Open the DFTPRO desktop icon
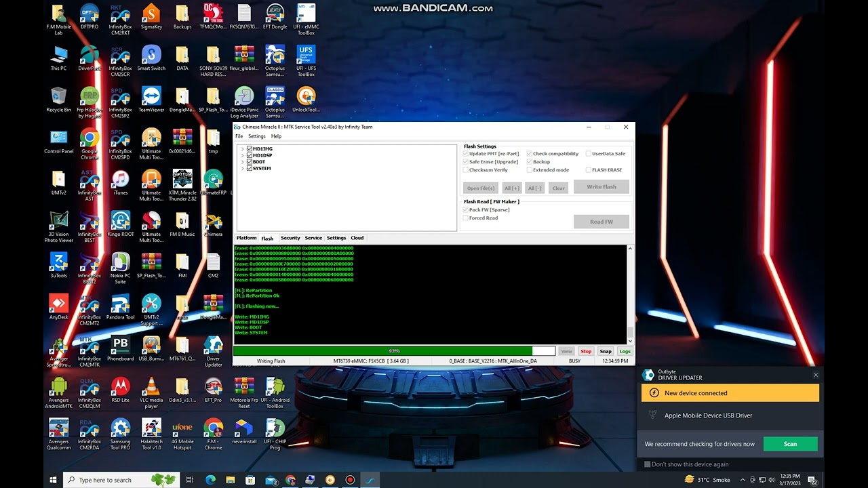868x488 pixels. coord(90,17)
